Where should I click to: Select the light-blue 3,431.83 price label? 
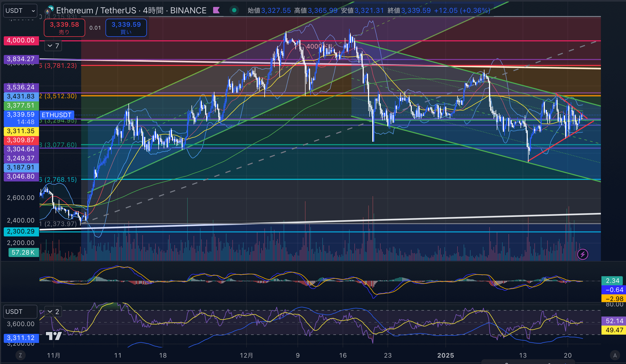[x=21, y=96]
